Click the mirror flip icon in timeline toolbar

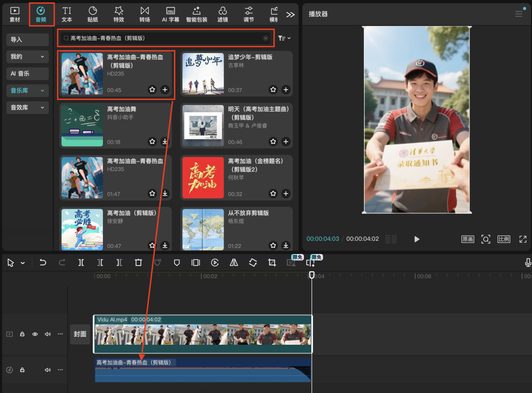[234, 263]
